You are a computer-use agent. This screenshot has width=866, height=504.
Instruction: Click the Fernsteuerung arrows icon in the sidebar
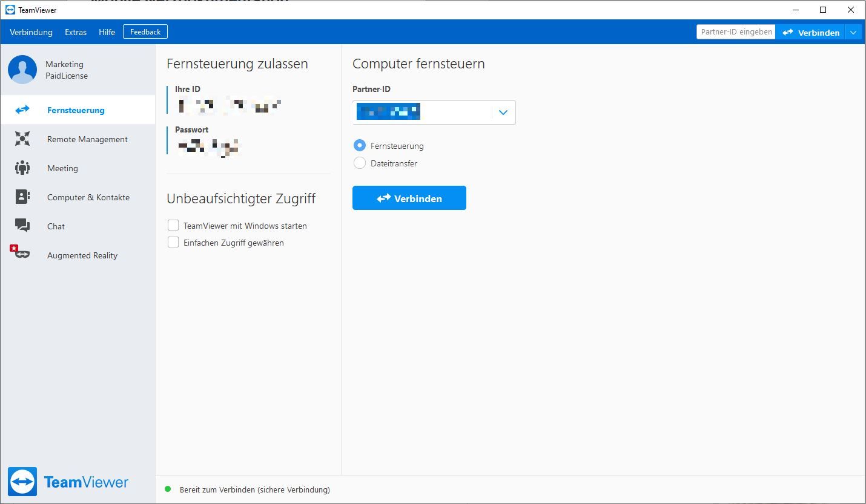tap(22, 110)
